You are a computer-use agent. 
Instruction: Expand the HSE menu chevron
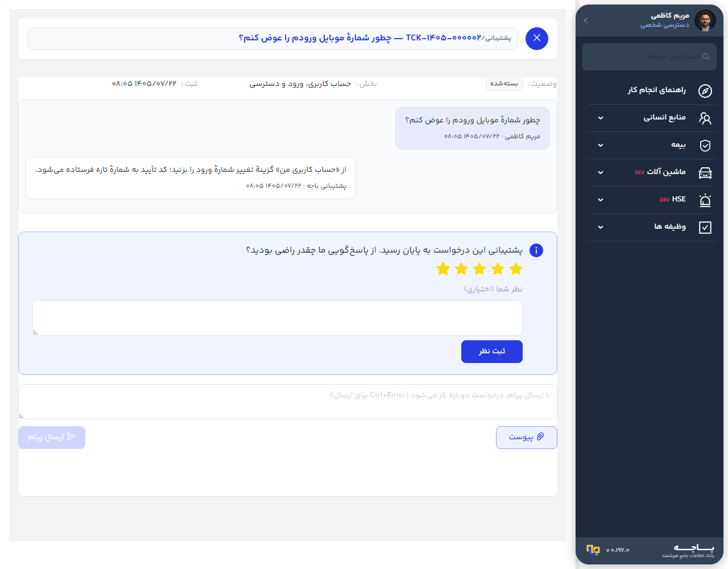(601, 200)
